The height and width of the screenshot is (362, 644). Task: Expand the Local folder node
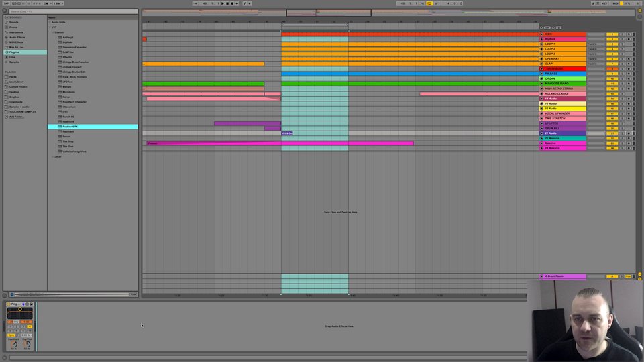click(x=53, y=156)
